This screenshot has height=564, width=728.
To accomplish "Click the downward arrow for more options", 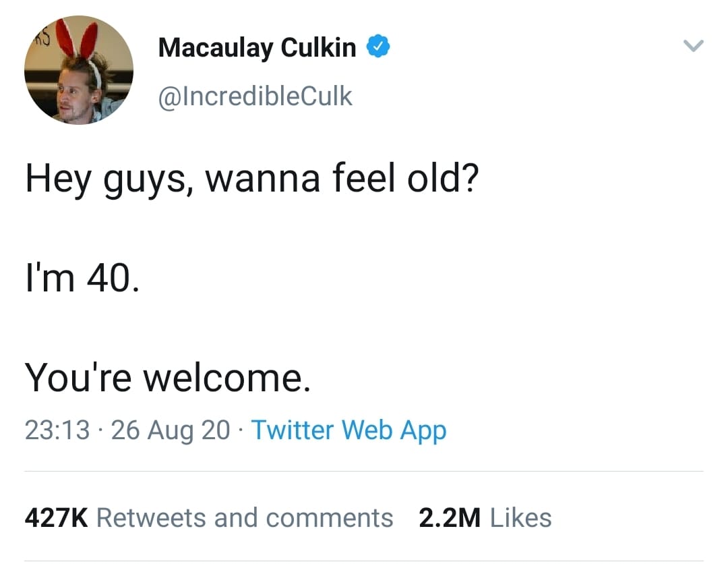I will pyautogui.click(x=694, y=46).
